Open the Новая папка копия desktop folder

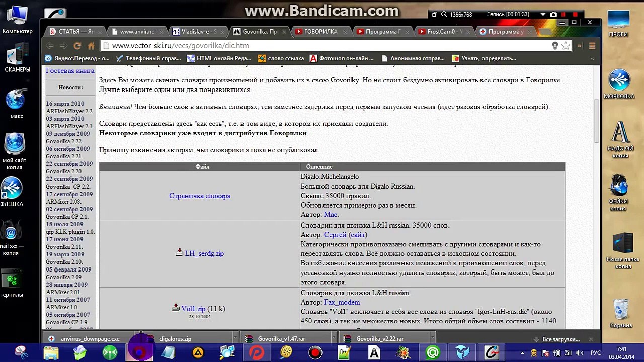[x=622, y=250]
